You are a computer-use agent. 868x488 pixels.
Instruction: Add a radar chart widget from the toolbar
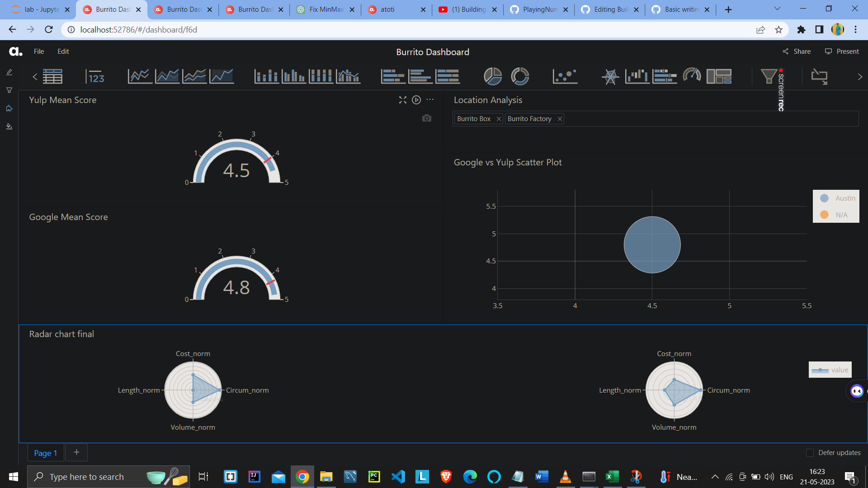611,76
